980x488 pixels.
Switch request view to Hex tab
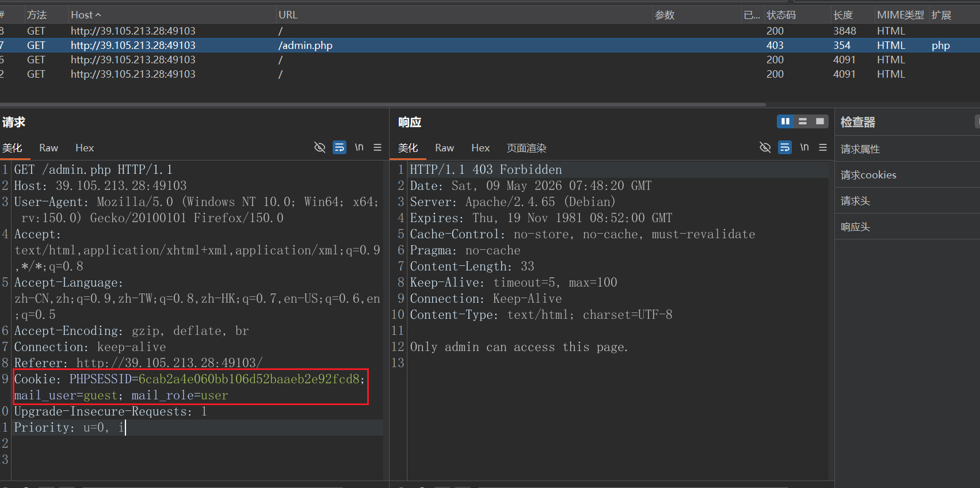(85, 148)
